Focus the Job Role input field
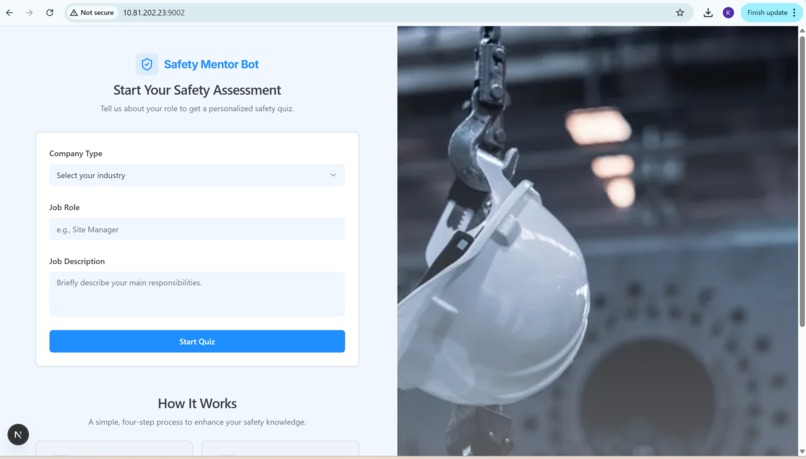Viewport: 806px width, 459px height. (x=197, y=229)
